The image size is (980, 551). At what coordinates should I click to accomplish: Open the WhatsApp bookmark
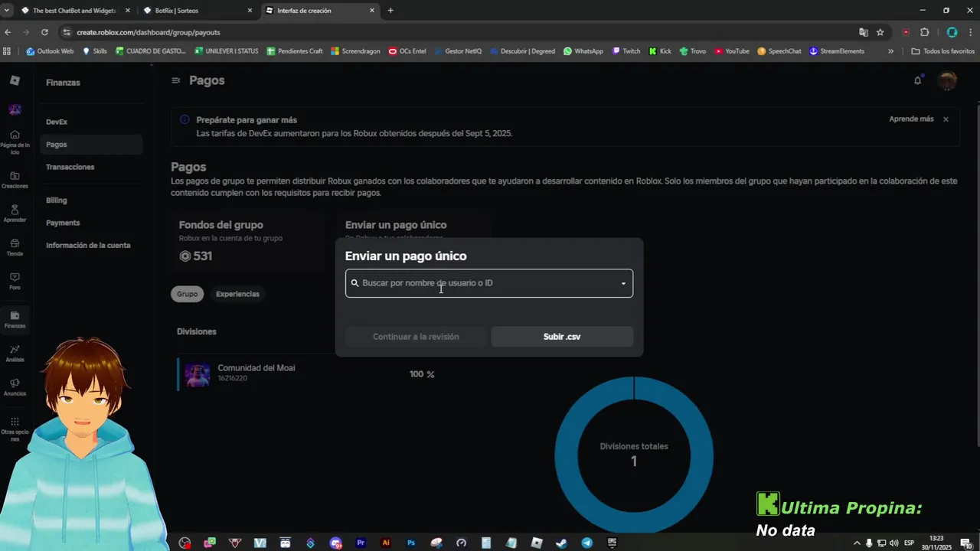(583, 51)
